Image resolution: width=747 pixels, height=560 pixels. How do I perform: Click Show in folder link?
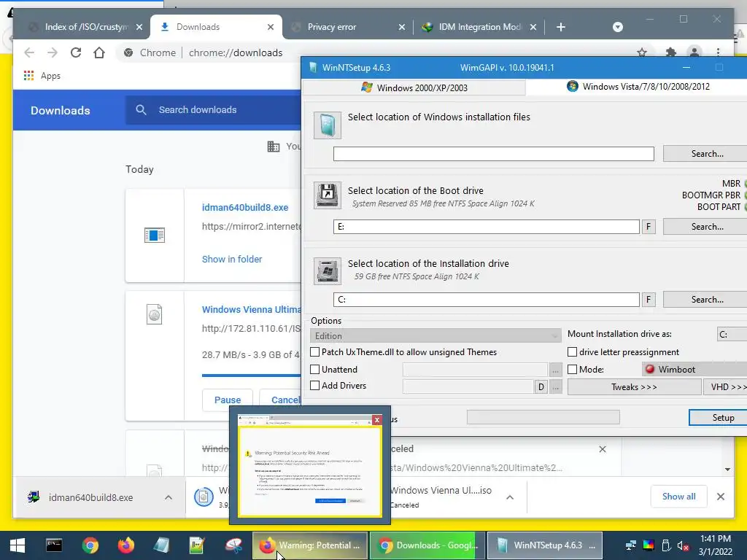point(232,259)
